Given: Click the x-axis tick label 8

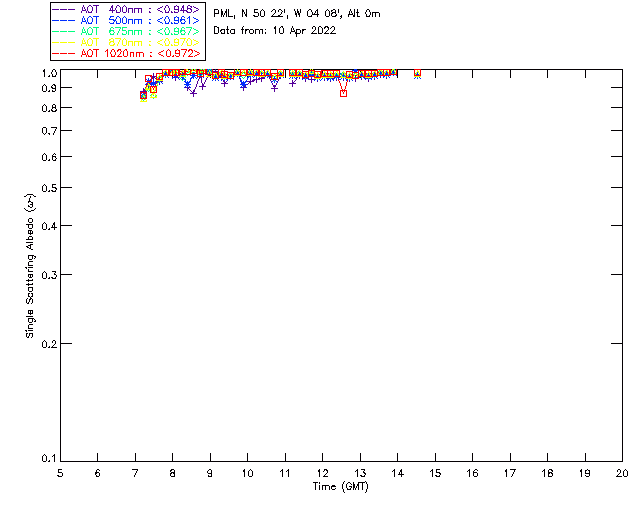Looking at the screenshot, I should tap(173, 473).
